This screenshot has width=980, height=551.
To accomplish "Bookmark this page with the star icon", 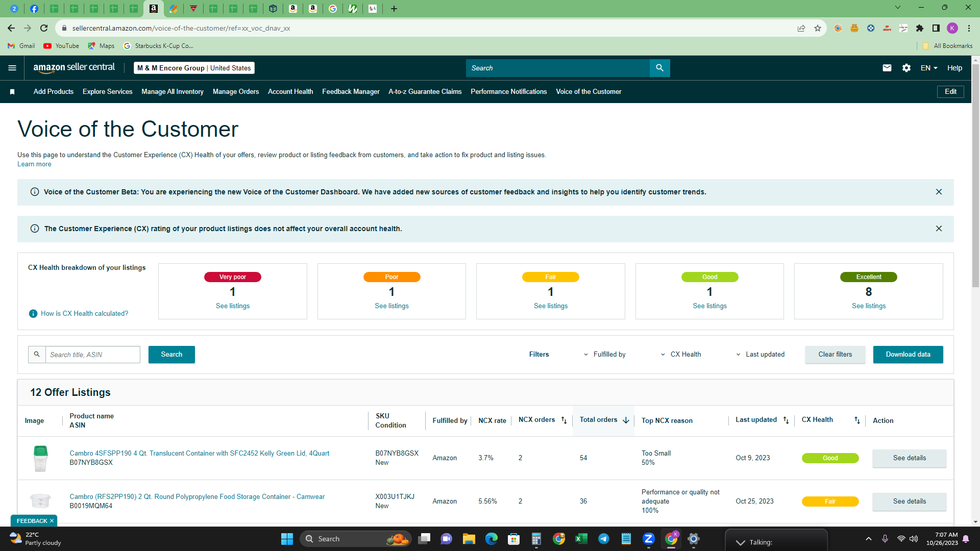I will [818, 28].
